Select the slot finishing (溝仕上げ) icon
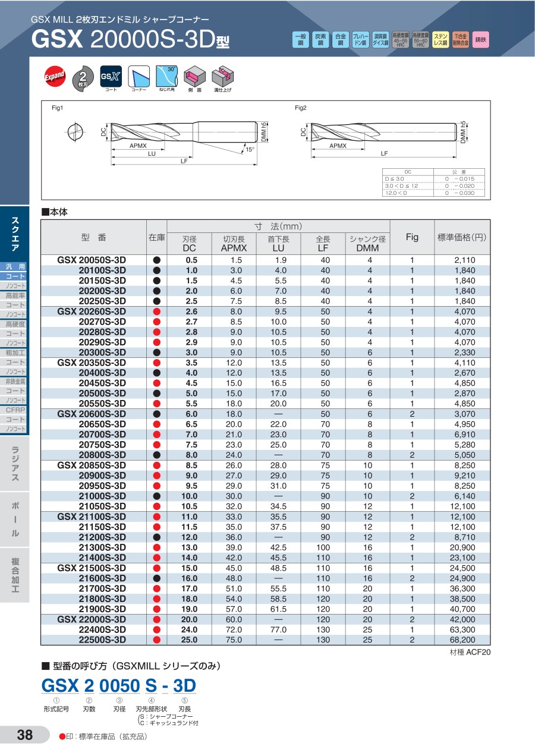The image size is (535, 756). (x=222, y=75)
